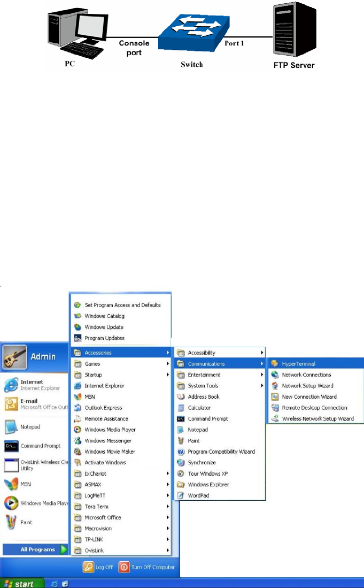Click the Turn Off Computer button
Viewport: 364px width, 588px height.
click(x=147, y=567)
